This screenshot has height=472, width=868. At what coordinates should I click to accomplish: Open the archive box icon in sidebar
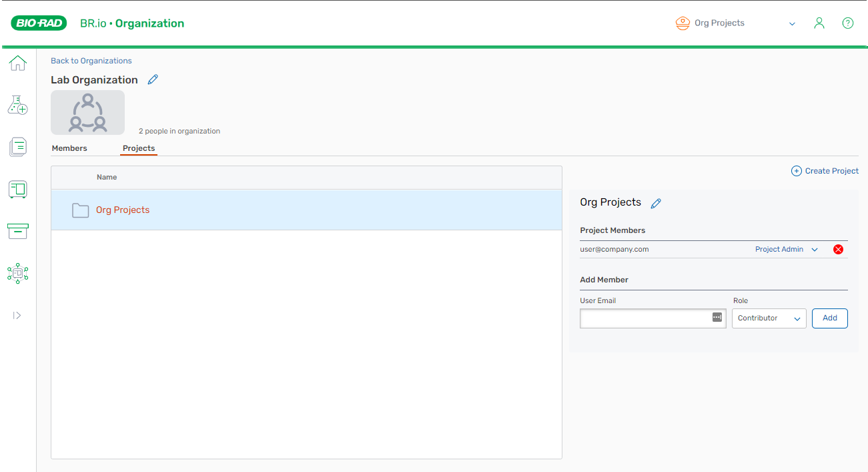[x=17, y=231]
